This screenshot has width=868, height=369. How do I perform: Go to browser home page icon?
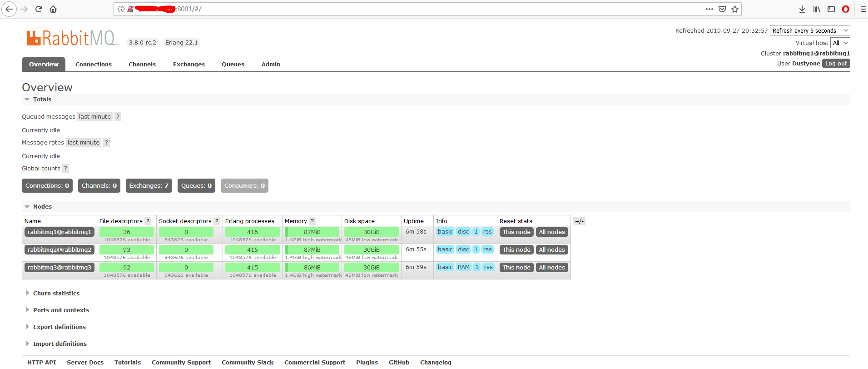click(53, 9)
